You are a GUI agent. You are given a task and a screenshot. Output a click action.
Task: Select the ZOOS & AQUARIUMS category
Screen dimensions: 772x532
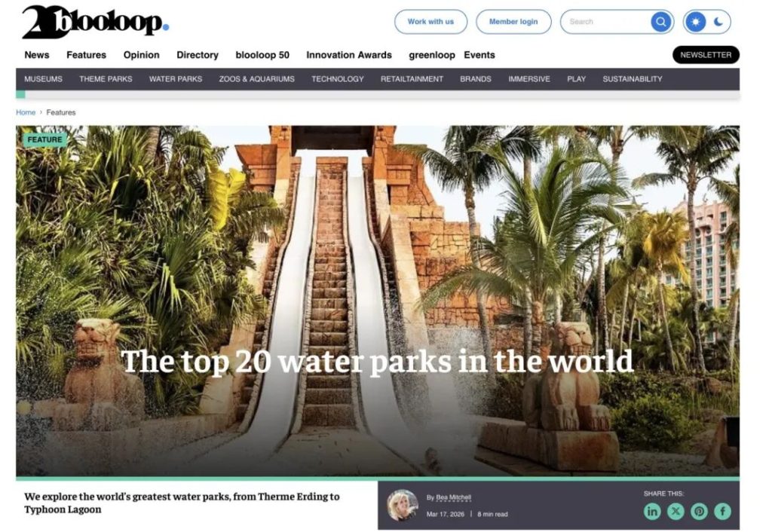pyautogui.click(x=257, y=78)
